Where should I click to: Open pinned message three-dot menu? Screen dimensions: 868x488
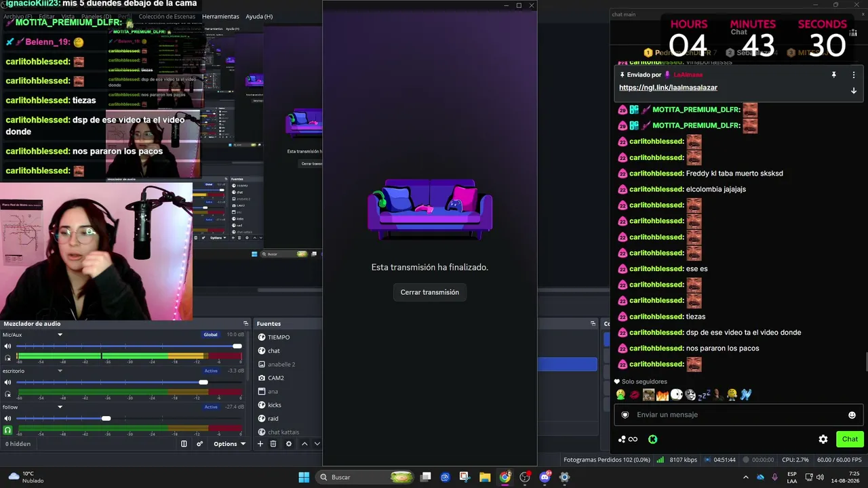[x=854, y=75]
